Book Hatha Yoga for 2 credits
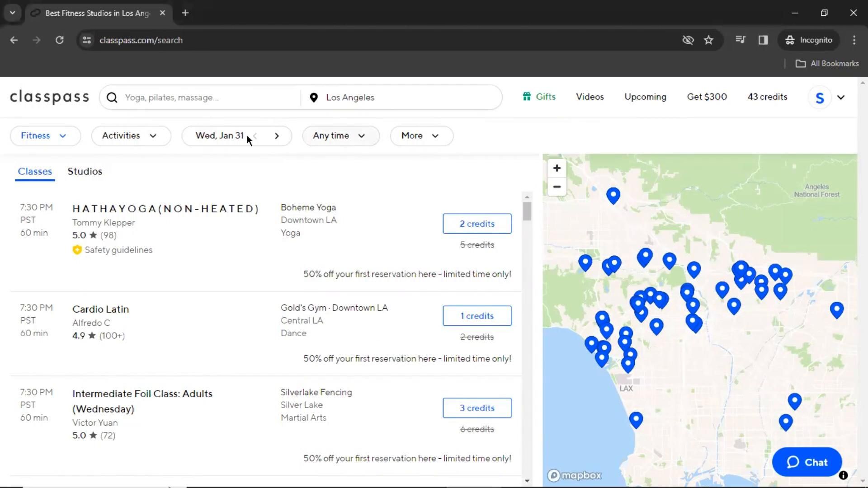Image resolution: width=868 pixels, height=488 pixels. click(x=477, y=224)
